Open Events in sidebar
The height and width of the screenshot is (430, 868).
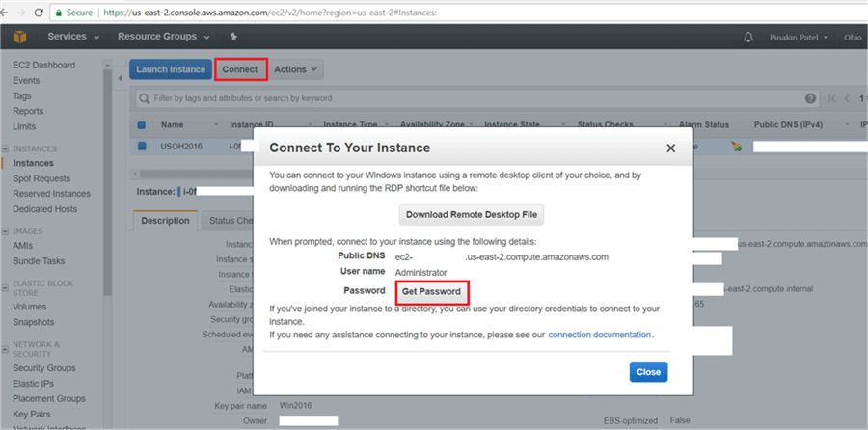coord(26,80)
